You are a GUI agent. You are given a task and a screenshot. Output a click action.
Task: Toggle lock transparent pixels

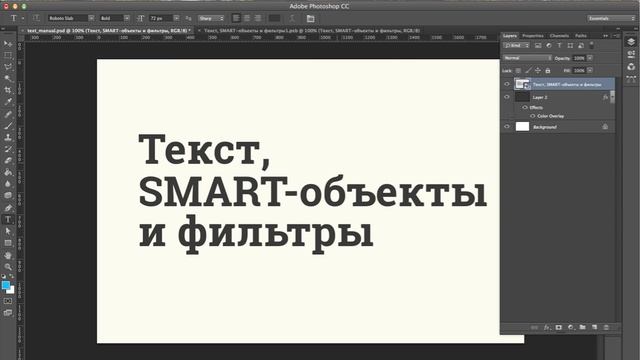click(x=518, y=71)
